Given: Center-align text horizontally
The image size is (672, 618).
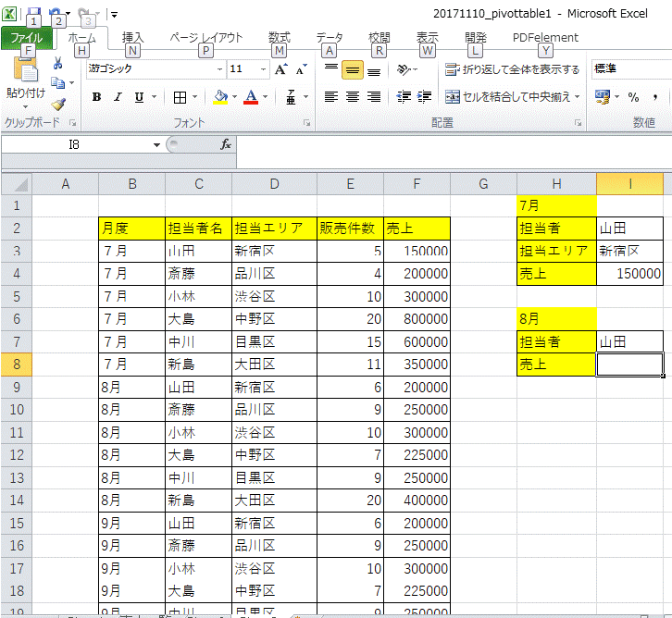Looking at the screenshot, I should pos(352,97).
